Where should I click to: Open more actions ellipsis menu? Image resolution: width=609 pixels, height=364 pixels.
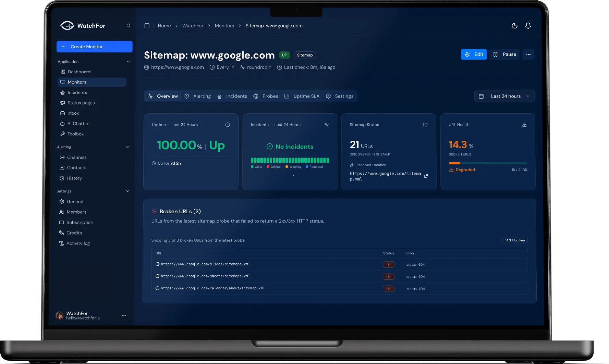pos(528,54)
